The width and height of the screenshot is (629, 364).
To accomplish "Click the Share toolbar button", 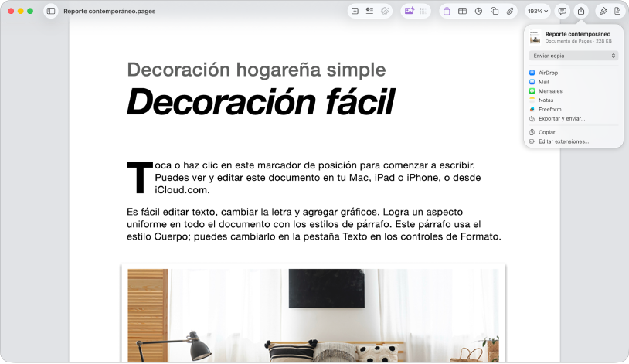I will 581,12.
